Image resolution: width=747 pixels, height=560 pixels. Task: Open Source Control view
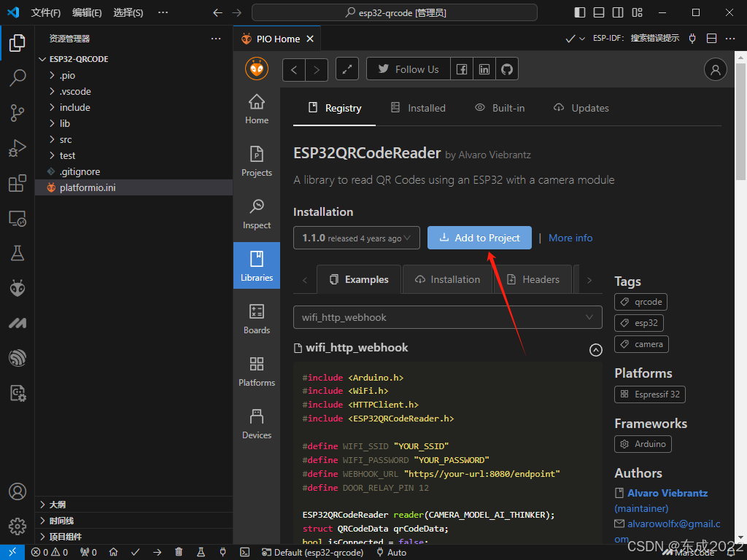(x=18, y=113)
